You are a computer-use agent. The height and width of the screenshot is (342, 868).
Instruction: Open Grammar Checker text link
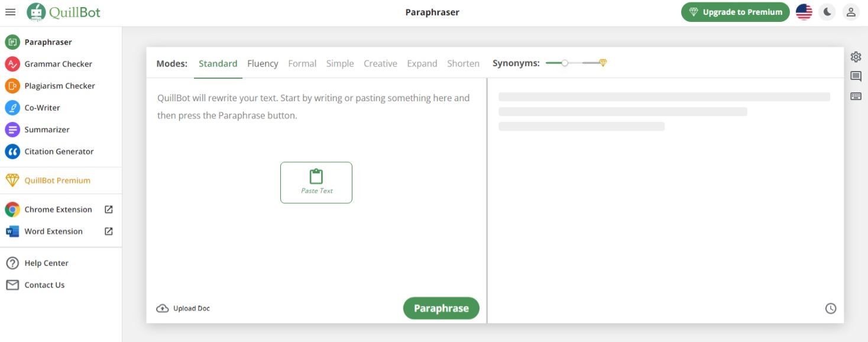click(59, 64)
